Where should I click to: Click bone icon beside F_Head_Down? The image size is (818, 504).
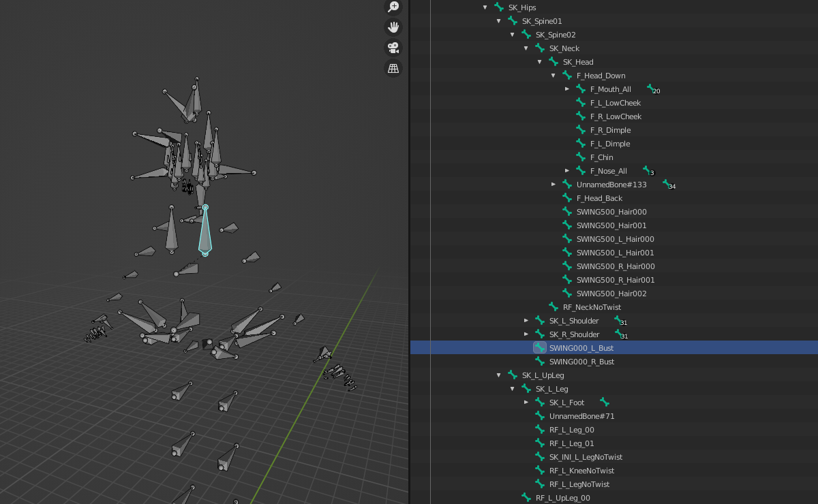click(567, 75)
